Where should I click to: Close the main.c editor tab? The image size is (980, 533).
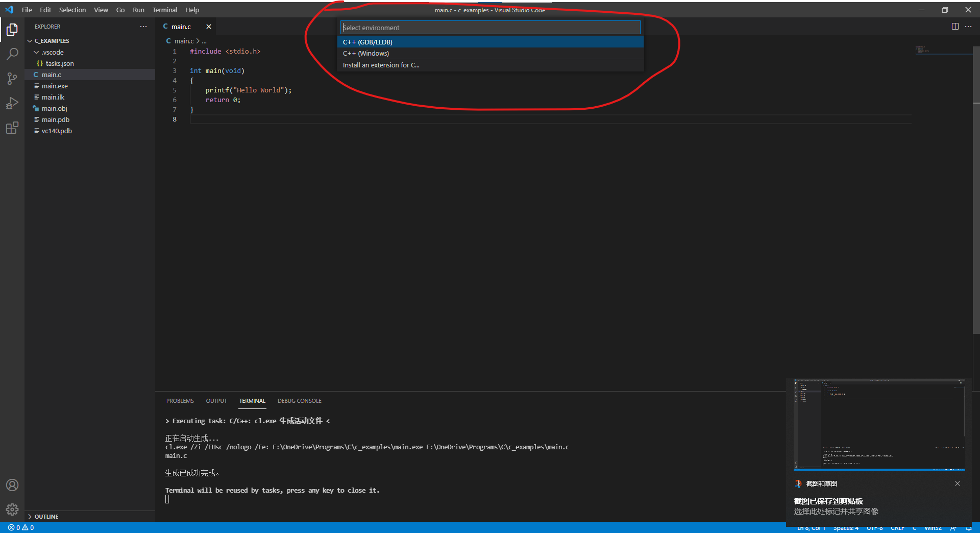coord(208,27)
